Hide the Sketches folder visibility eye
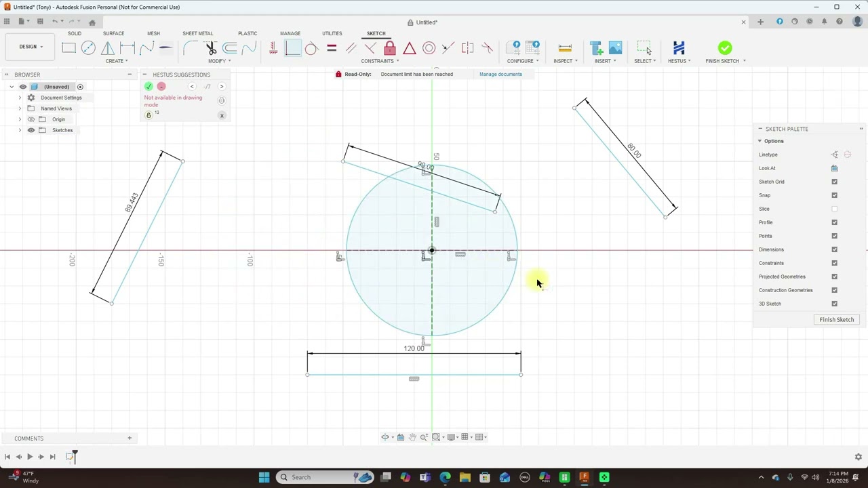 point(31,130)
